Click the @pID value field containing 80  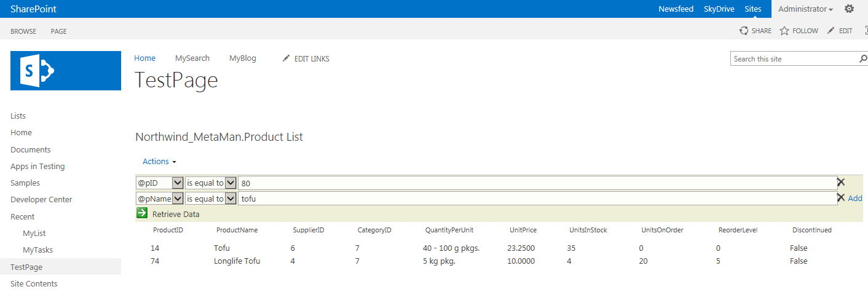tap(537, 183)
